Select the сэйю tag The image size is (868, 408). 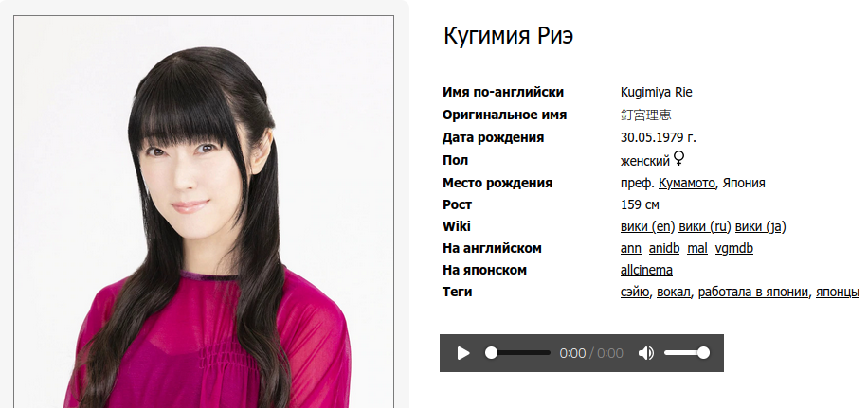pos(634,292)
